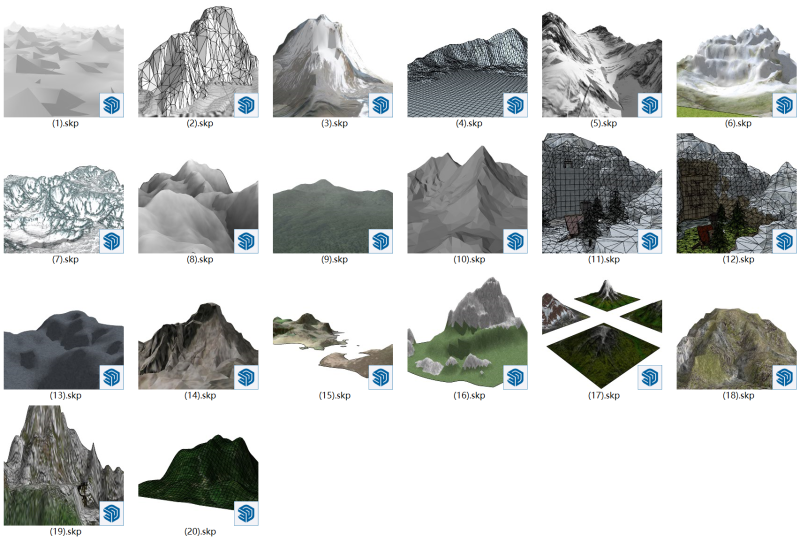
Task: Select the (9).skp green hill thumbnail
Action: tap(333, 216)
